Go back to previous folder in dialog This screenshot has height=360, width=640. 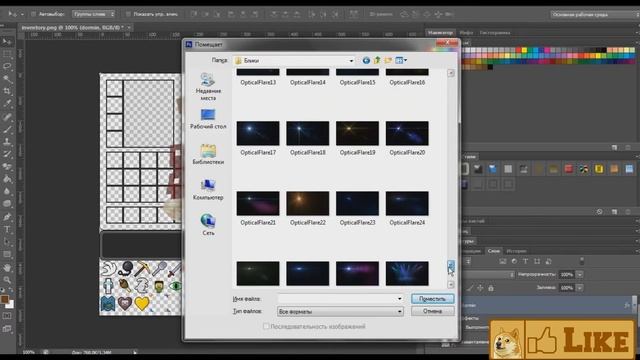[366, 60]
